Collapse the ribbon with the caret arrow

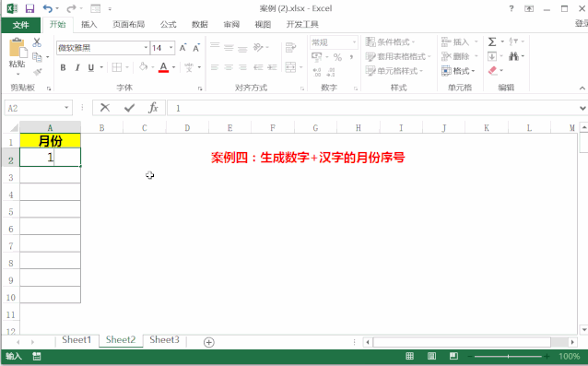tap(582, 89)
